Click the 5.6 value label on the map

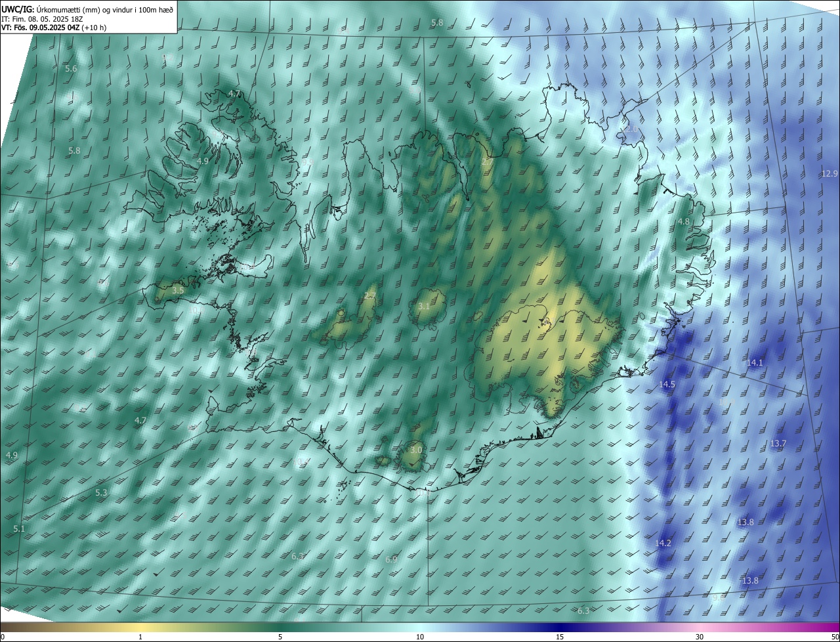pos(71,68)
